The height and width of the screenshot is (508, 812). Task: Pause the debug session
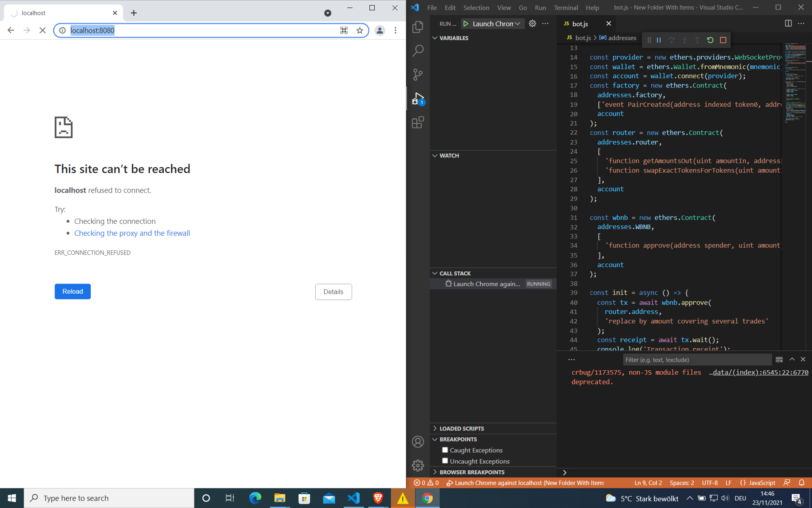point(659,40)
